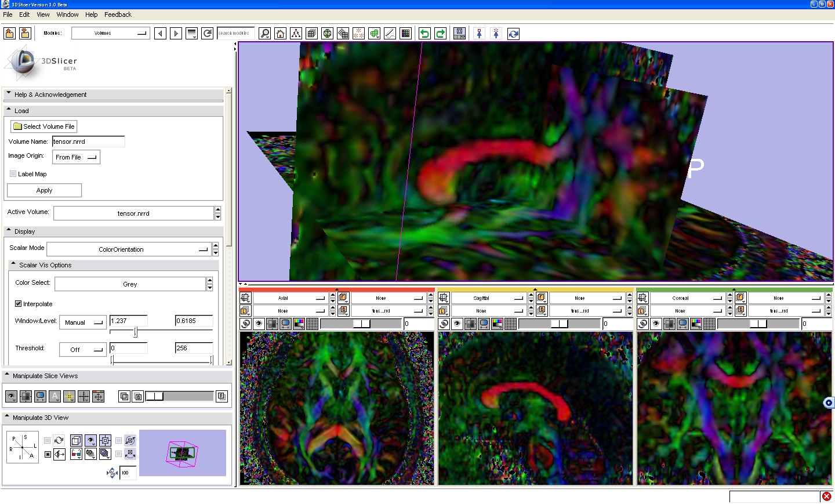
Task: Click the Select Volume File button
Action: (44, 126)
